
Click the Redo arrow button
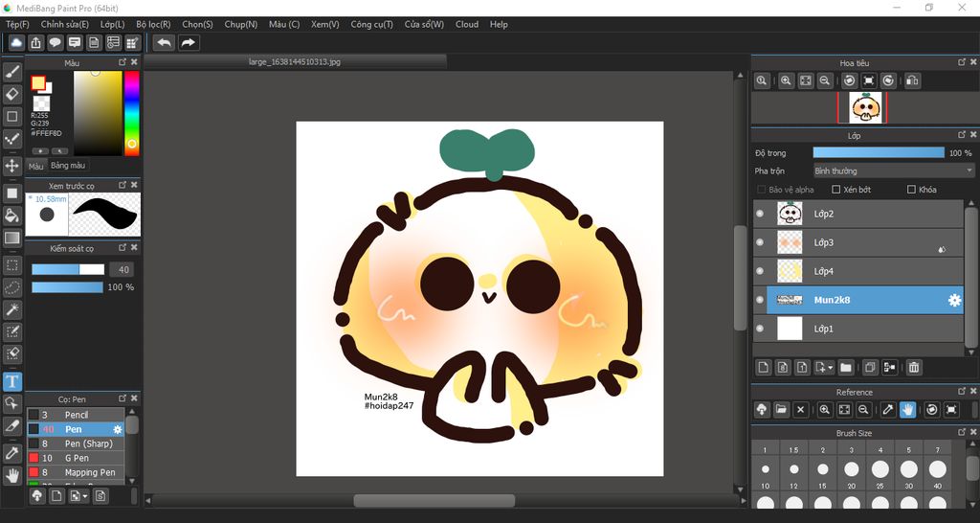coord(189,42)
